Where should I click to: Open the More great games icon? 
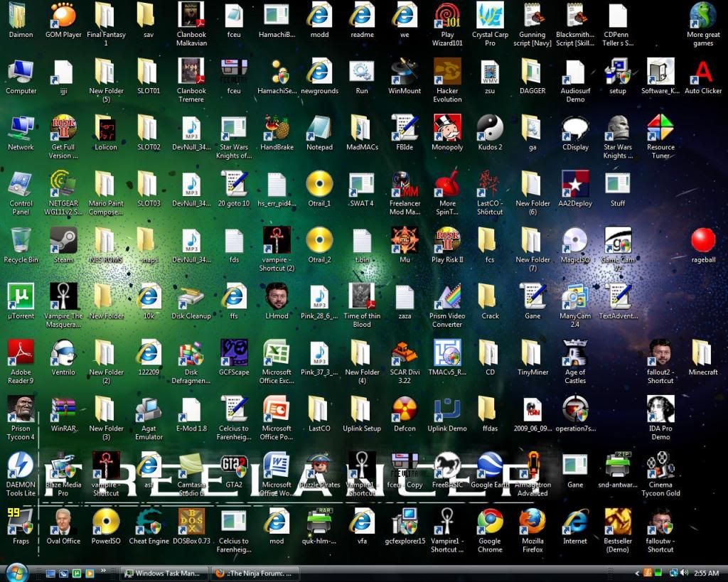point(703,16)
